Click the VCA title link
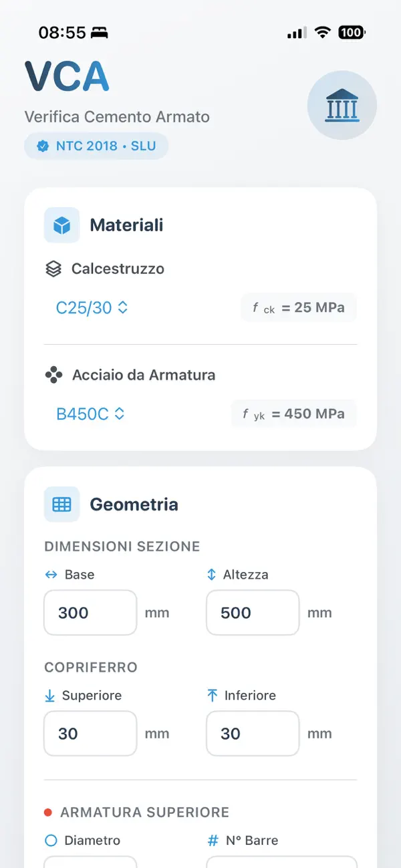The width and height of the screenshot is (401, 868). coord(66,76)
